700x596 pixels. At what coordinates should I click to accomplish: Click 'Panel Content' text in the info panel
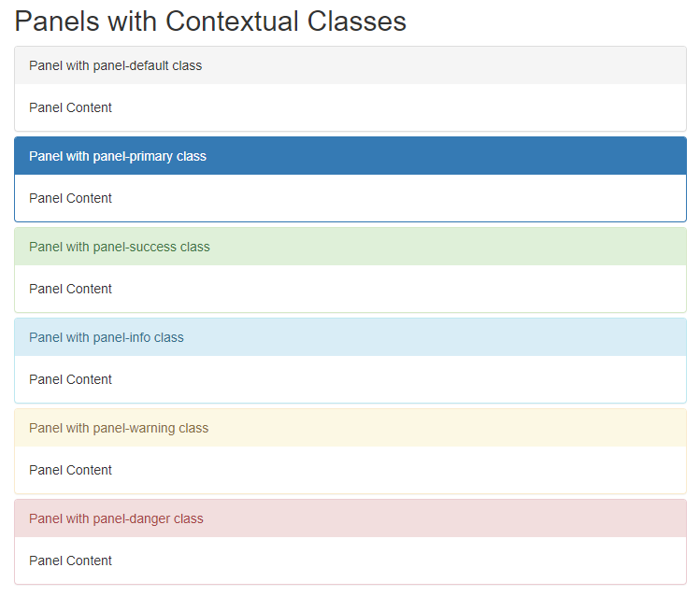click(x=70, y=379)
